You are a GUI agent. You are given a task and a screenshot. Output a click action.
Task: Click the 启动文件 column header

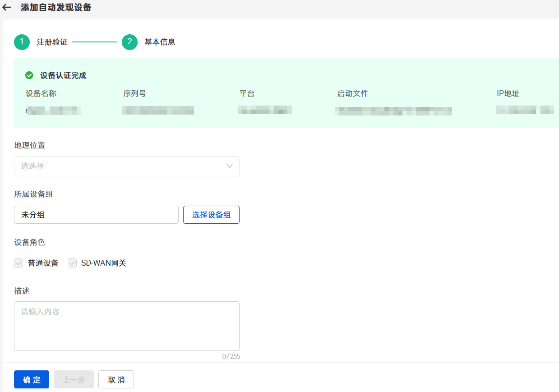[x=352, y=93]
